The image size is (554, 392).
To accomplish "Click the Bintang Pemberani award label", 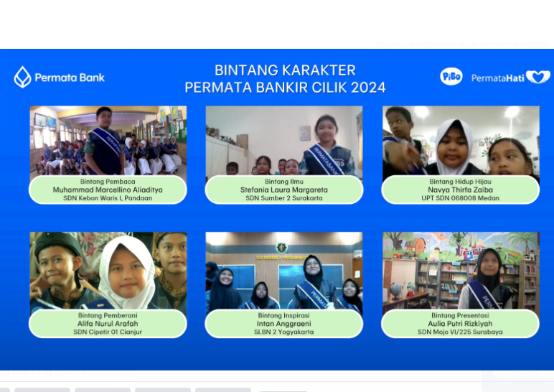I will point(108,315).
